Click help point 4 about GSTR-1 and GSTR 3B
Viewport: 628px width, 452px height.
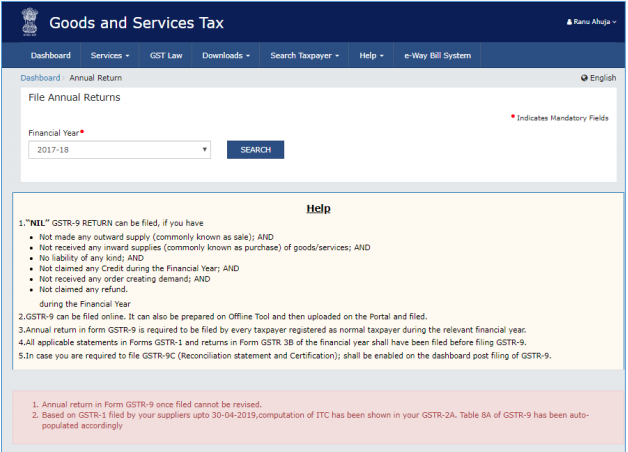click(272, 342)
